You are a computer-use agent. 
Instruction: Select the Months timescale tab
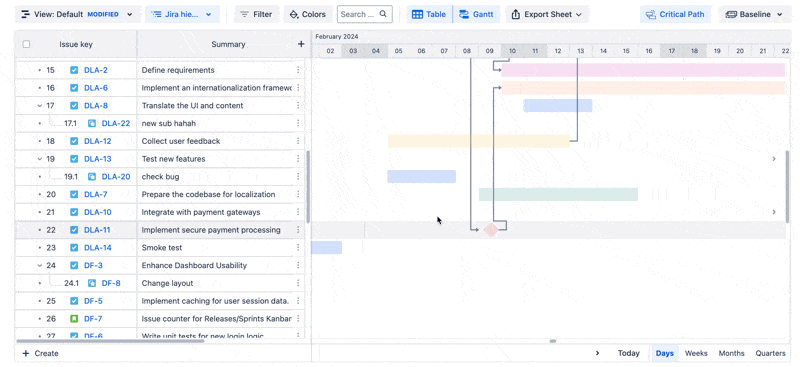tap(731, 353)
